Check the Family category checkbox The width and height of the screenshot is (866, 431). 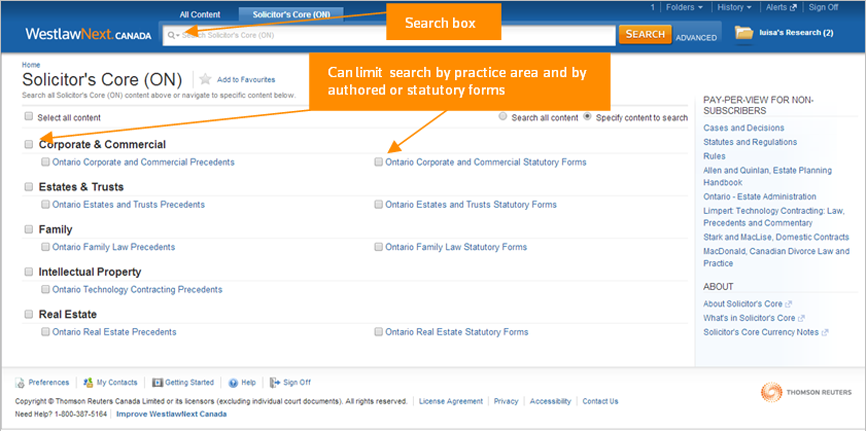(x=29, y=229)
